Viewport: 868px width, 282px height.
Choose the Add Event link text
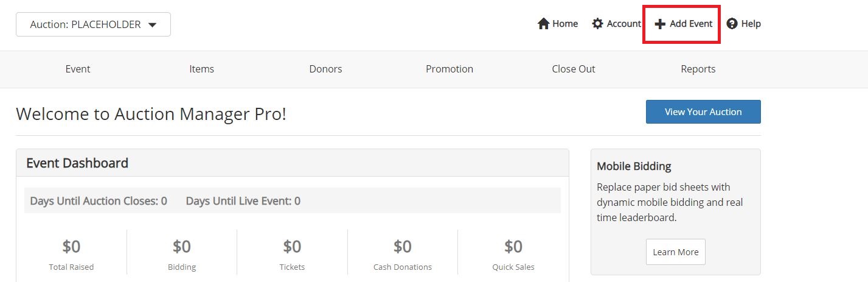(691, 24)
